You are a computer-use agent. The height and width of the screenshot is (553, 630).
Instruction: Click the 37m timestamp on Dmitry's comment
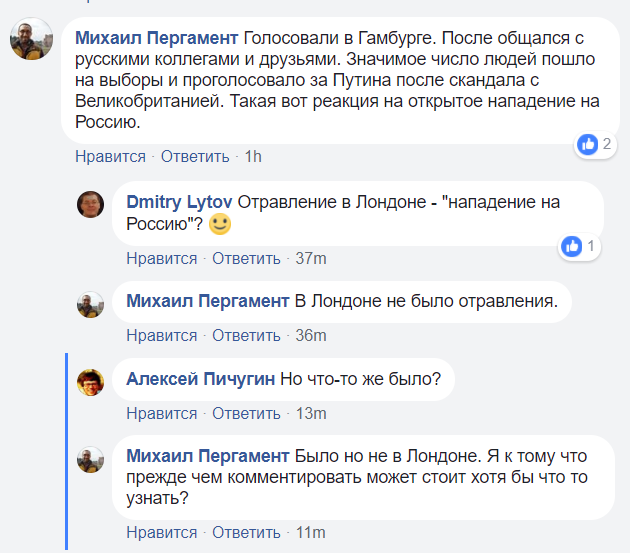point(311,259)
